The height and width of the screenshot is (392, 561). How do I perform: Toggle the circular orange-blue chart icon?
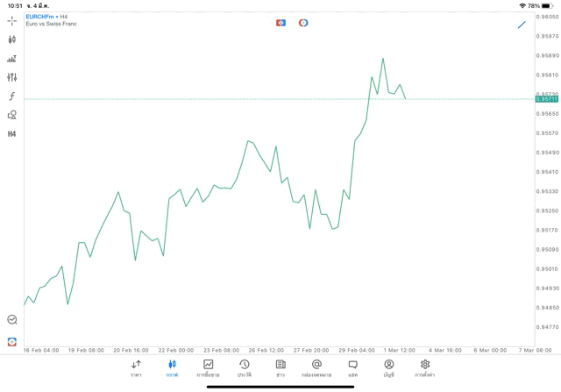coord(303,23)
